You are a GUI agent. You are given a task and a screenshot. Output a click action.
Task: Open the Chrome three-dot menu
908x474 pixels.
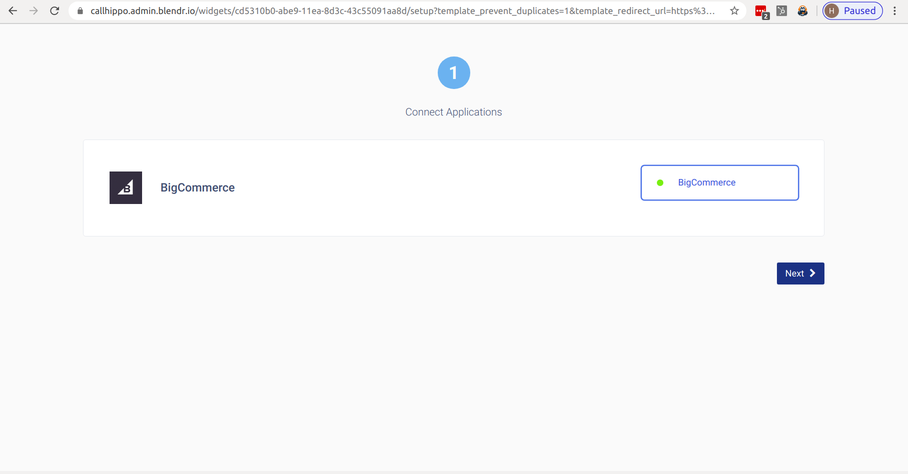coord(895,11)
